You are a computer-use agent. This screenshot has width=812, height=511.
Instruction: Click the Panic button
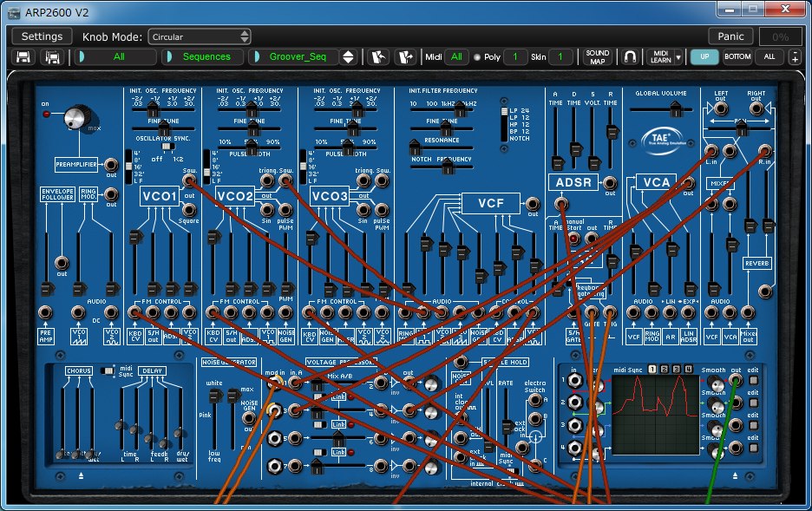[730, 36]
